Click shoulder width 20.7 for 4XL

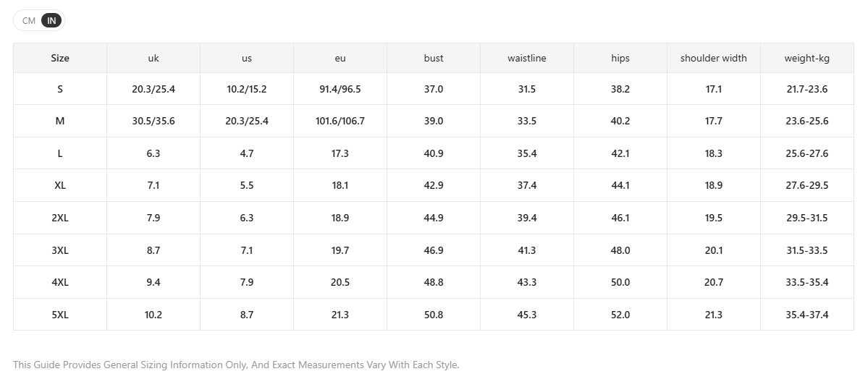tap(714, 283)
